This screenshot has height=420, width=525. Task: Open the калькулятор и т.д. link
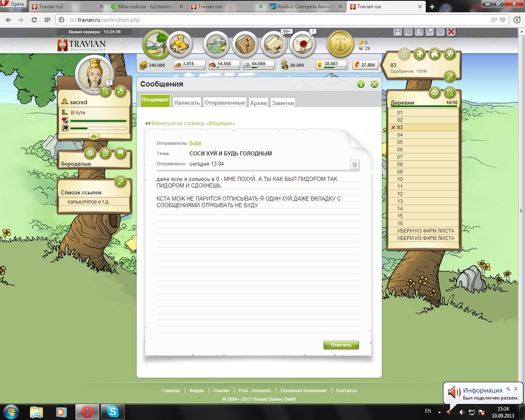[x=89, y=202]
